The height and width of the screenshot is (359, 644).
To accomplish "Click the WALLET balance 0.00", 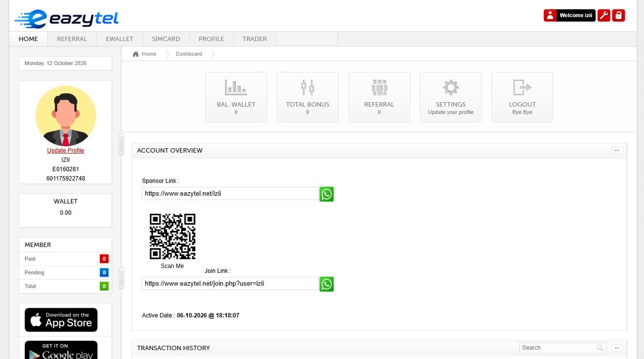I will [66, 213].
